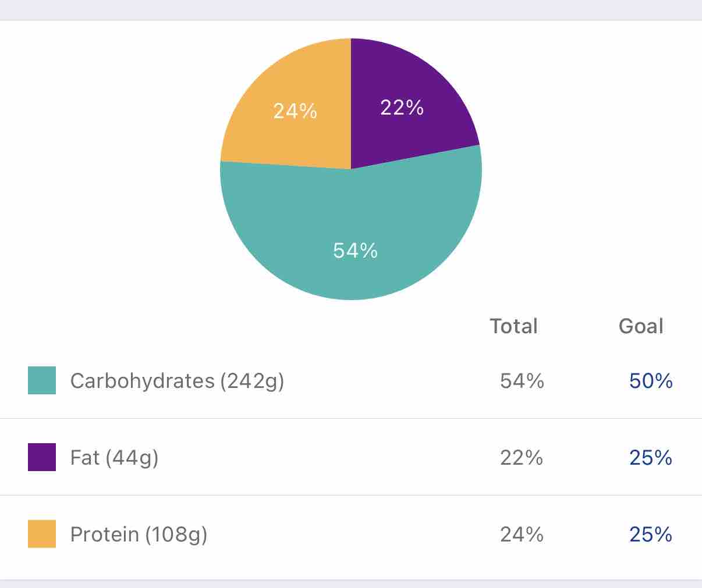Open the Carbohydrates 50% goal value
The height and width of the screenshot is (588, 702).
tap(651, 381)
